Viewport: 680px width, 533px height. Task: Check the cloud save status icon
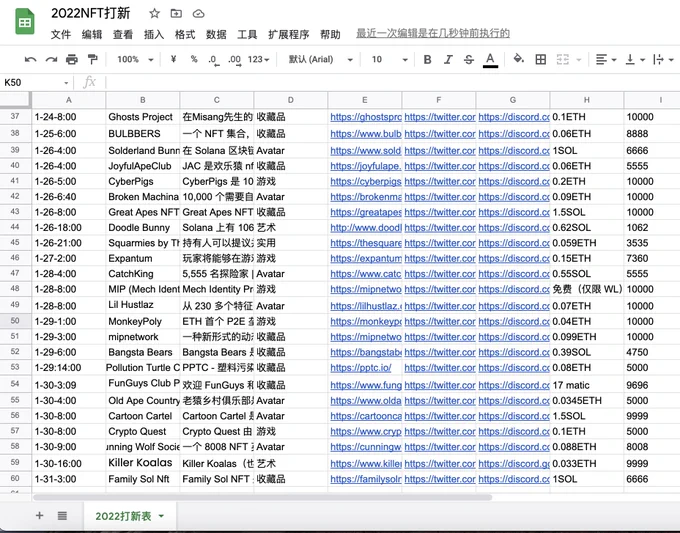coord(198,13)
